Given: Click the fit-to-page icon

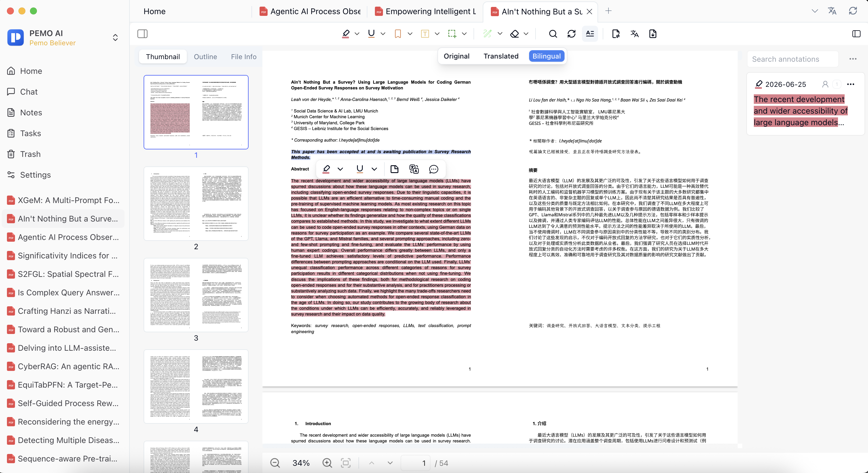Looking at the screenshot, I should click(346, 463).
